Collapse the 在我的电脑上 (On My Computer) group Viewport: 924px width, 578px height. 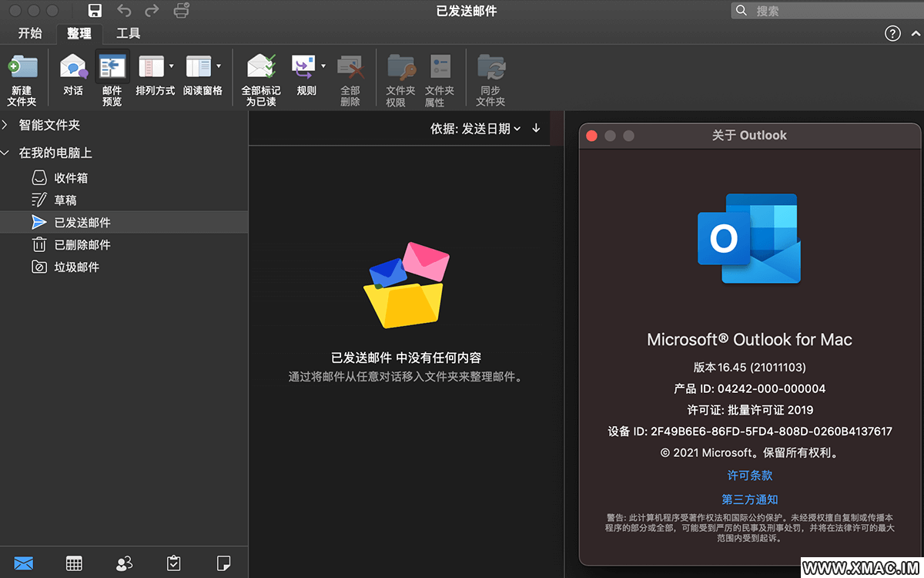(6, 153)
